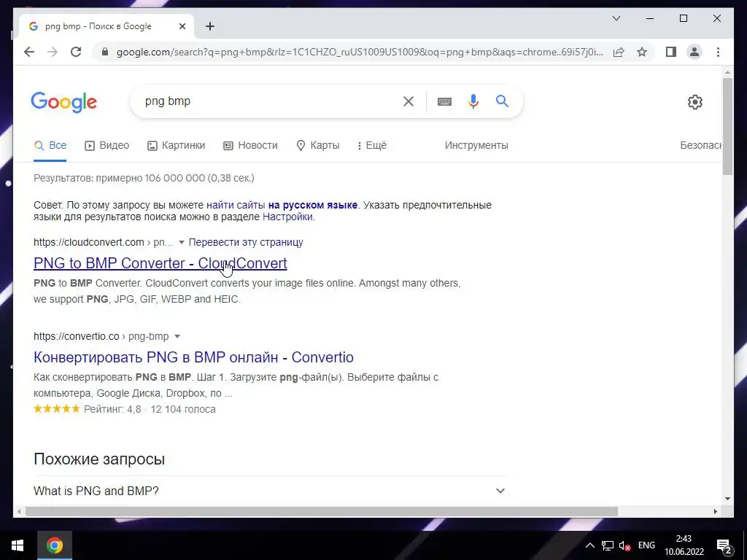Click the forward navigation arrow
Image resolution: width=747 pixels, height=560 pixels.
(53, 52)
